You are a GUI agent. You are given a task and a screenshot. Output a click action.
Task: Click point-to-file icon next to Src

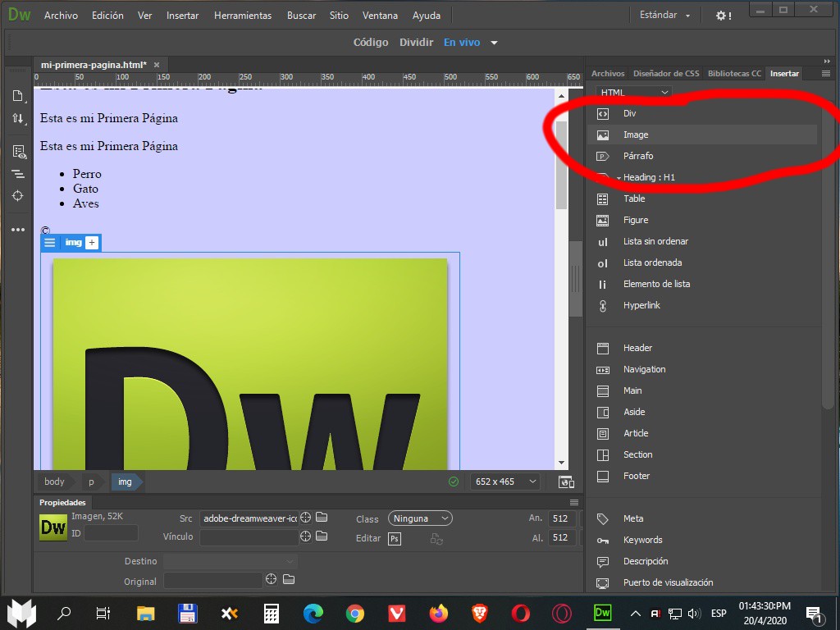(305, 518)
